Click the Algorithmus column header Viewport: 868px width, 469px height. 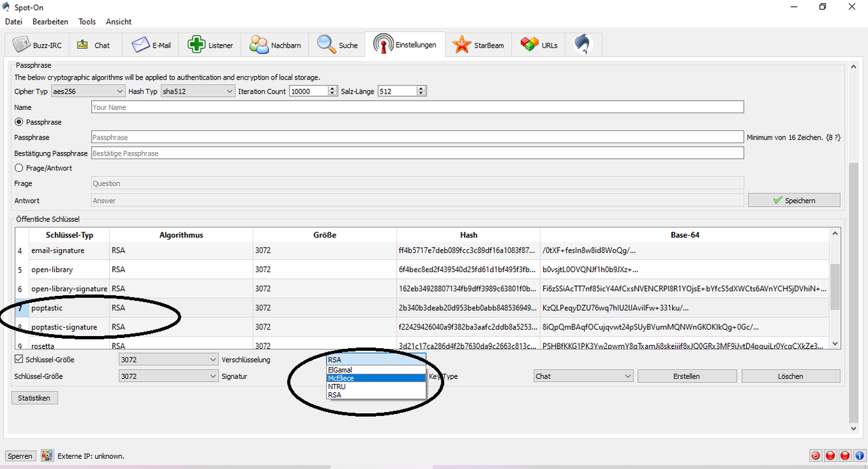click(x=181, y=235)
